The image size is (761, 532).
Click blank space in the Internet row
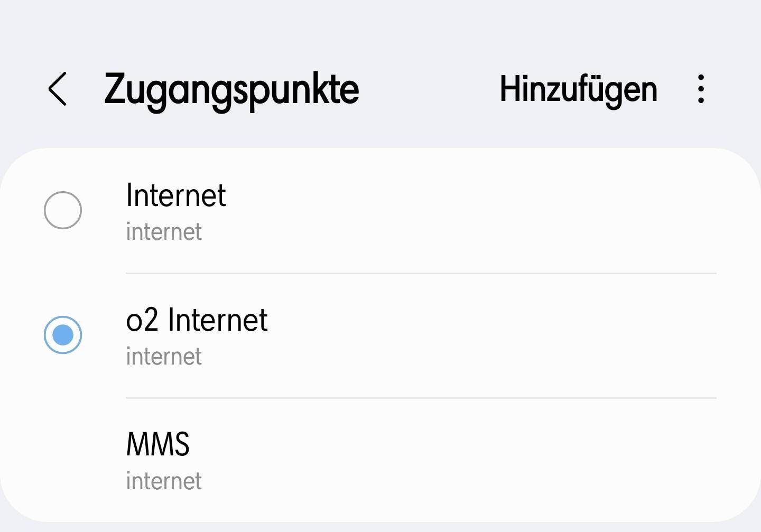476,210
